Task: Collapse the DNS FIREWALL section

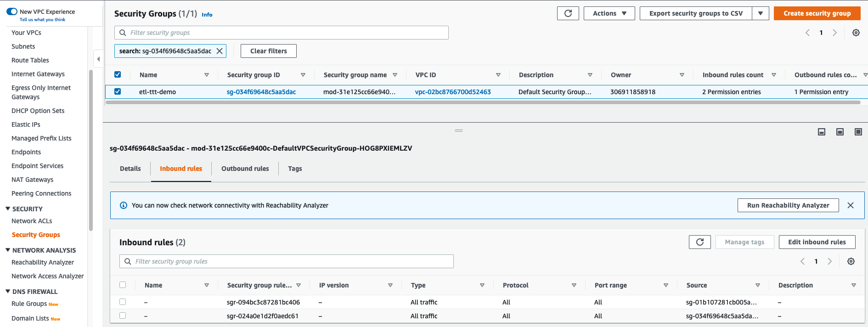Action: point(8,291)
